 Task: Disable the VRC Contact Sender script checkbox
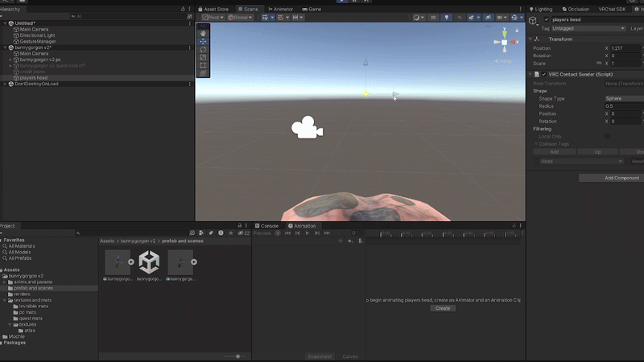point(544,74)
